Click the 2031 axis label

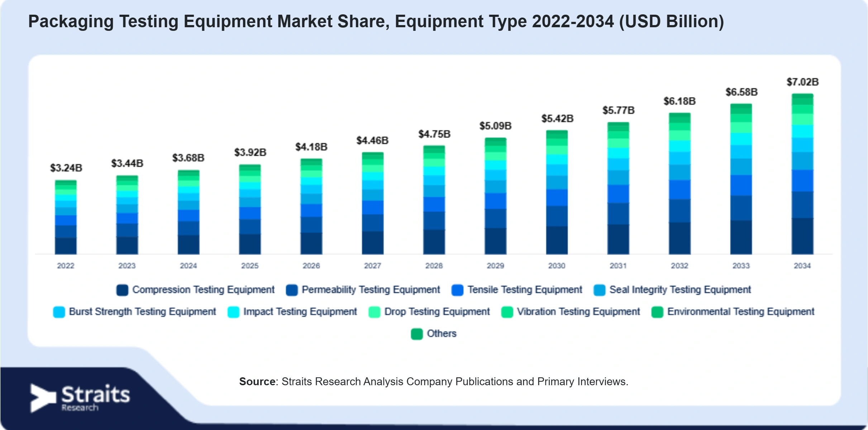point(618,266)
